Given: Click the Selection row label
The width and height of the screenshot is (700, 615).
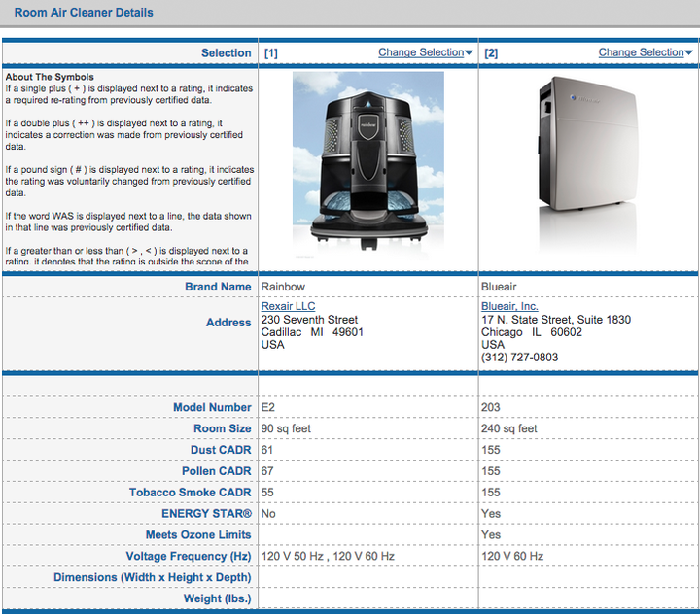Looking at the screenshot, I should [x=226, y=53].
